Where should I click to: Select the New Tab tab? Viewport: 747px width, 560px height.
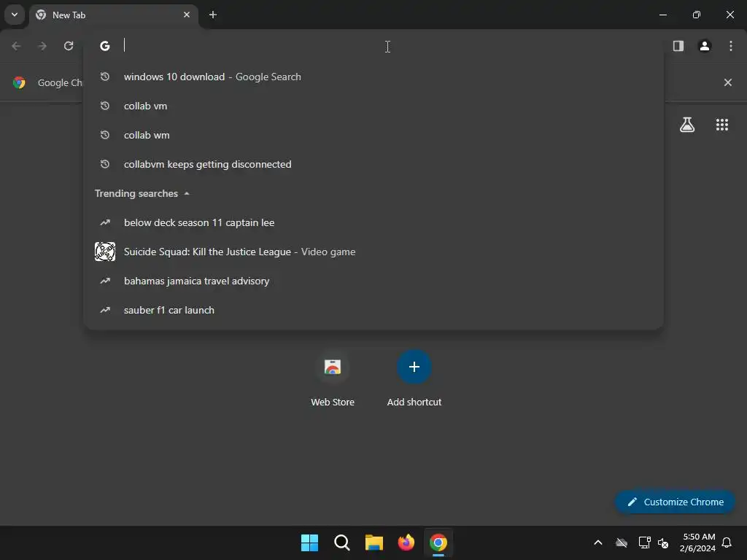(x=113, y=15)
